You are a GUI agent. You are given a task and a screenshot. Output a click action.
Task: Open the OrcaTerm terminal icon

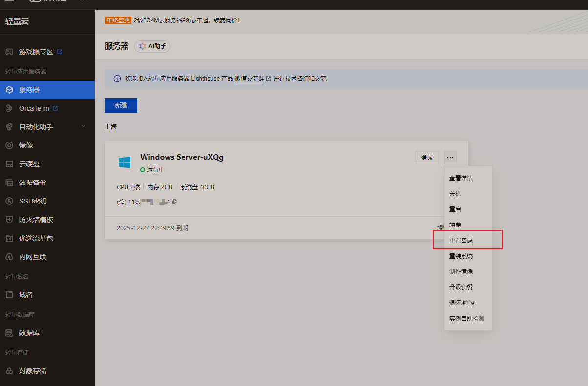pos(9,108)
